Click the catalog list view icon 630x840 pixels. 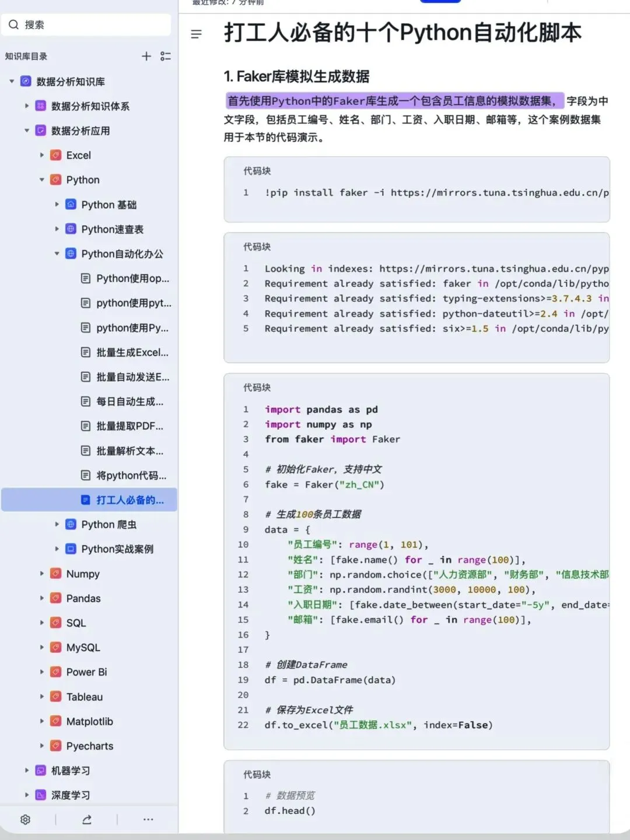coord(166,56)
